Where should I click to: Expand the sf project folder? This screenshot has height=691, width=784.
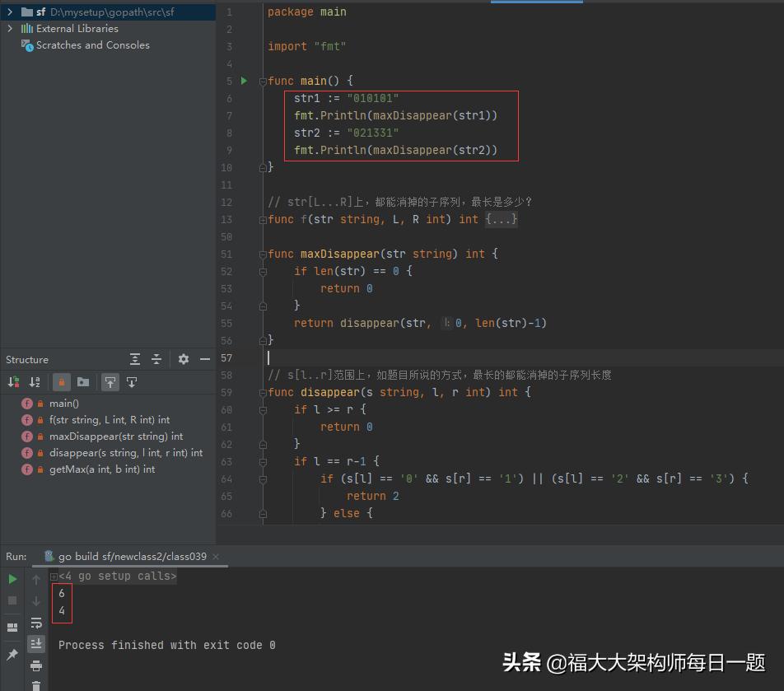tap(9, 12)
